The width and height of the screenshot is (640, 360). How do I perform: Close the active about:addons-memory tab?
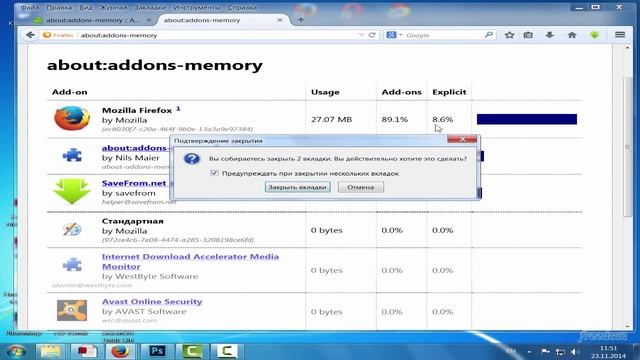tap(280, 20)
